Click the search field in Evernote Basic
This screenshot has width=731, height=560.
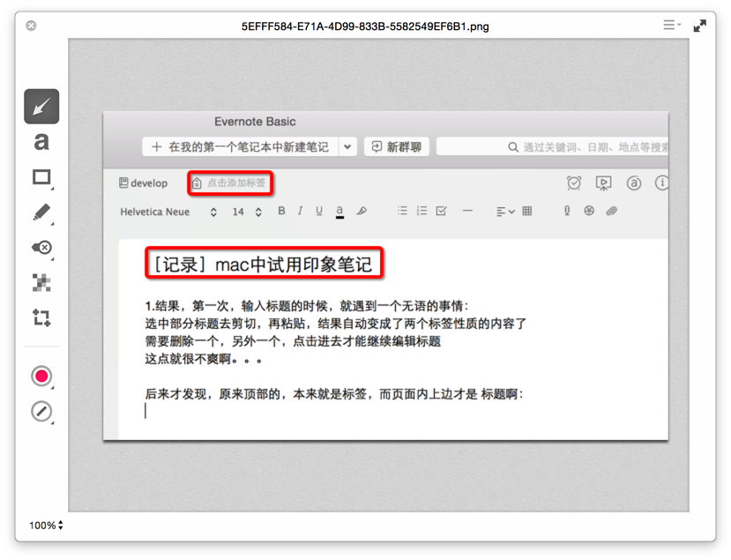coord(553,147)
